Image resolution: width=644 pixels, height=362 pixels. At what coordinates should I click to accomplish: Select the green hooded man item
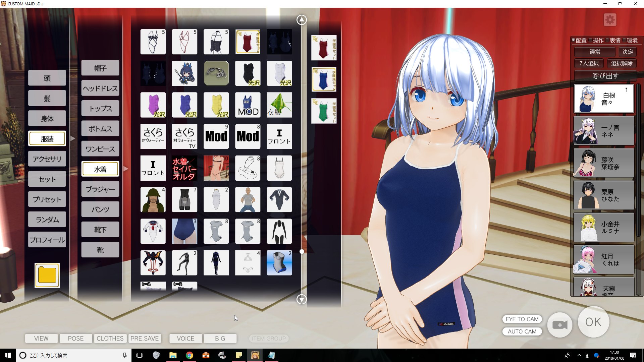[x=153, y=199]
